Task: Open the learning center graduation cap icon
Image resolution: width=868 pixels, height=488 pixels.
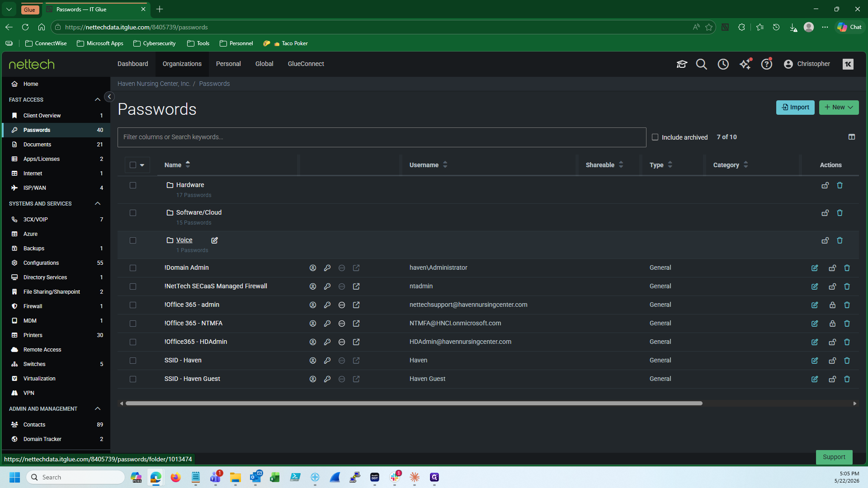Action: tap(682, 64)
